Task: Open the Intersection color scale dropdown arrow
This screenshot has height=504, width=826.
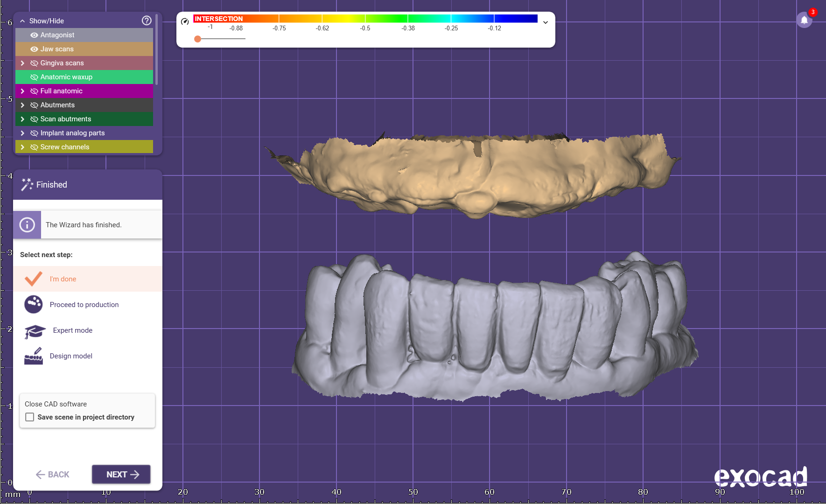Action: (x=546, y=22)
